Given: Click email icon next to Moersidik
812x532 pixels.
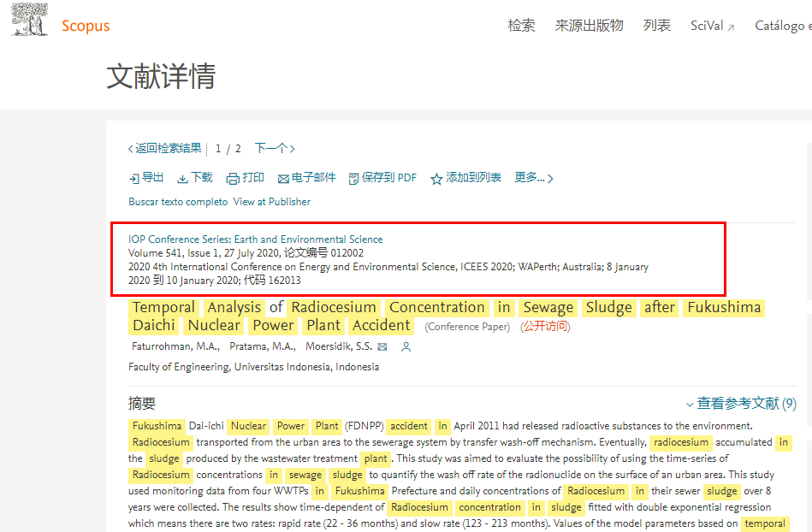Looking at the screenshot, I should 382,346.
